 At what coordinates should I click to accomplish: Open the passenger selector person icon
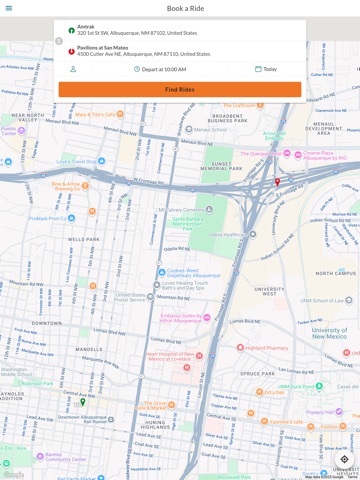point(73,69)
